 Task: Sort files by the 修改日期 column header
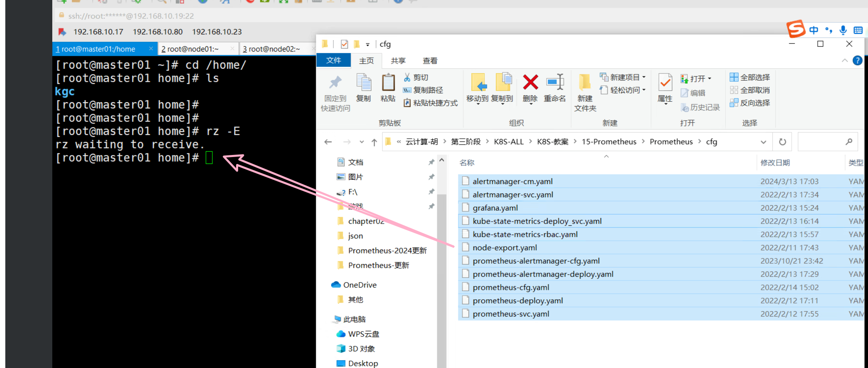pyautogui.click(x=774, y=162)
